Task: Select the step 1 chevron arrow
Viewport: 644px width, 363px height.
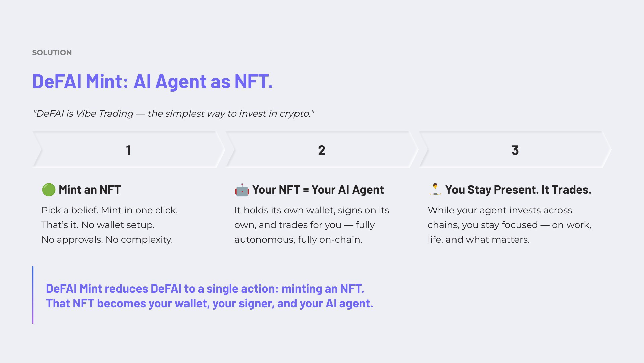Action: tap(129, 150)
